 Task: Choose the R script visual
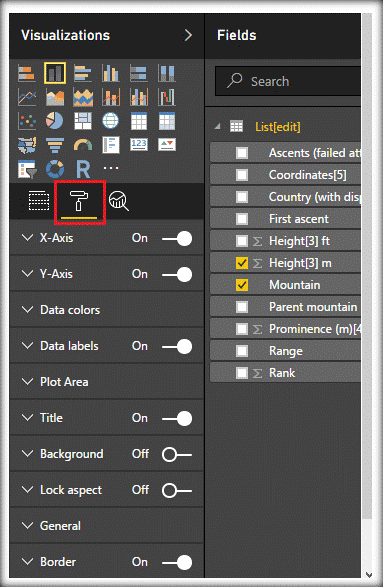coord(83,169)
